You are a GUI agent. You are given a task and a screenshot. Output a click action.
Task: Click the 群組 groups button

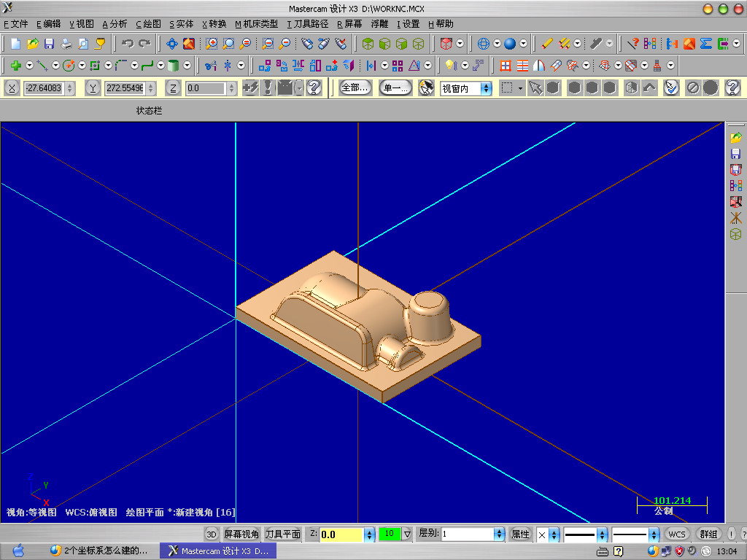coord(708,534)
